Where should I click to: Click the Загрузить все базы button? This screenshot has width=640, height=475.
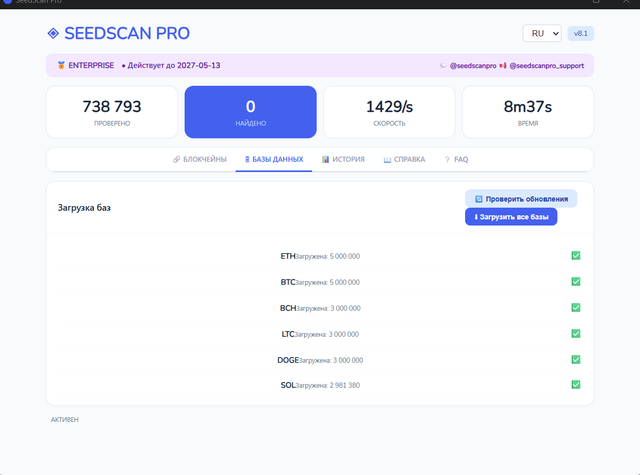511,217
